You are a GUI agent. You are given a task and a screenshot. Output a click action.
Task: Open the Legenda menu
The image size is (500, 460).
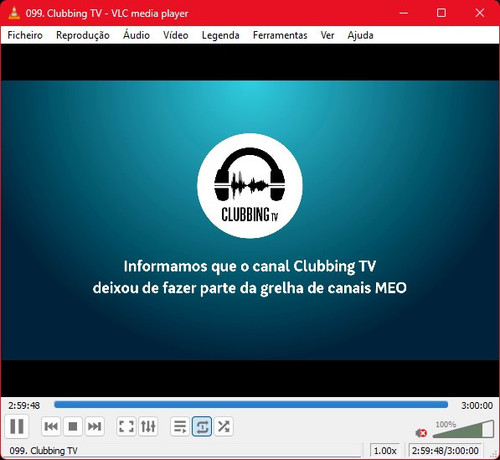[x=220, y=35]
